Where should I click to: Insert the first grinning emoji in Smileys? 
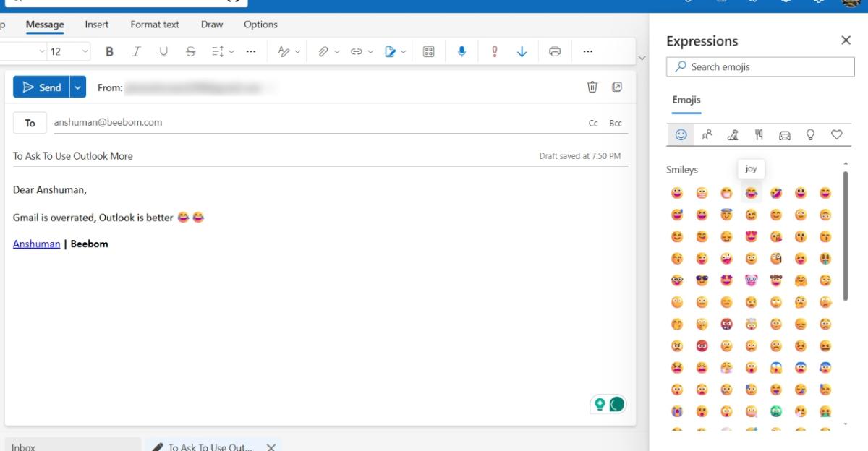click(677, 193)
